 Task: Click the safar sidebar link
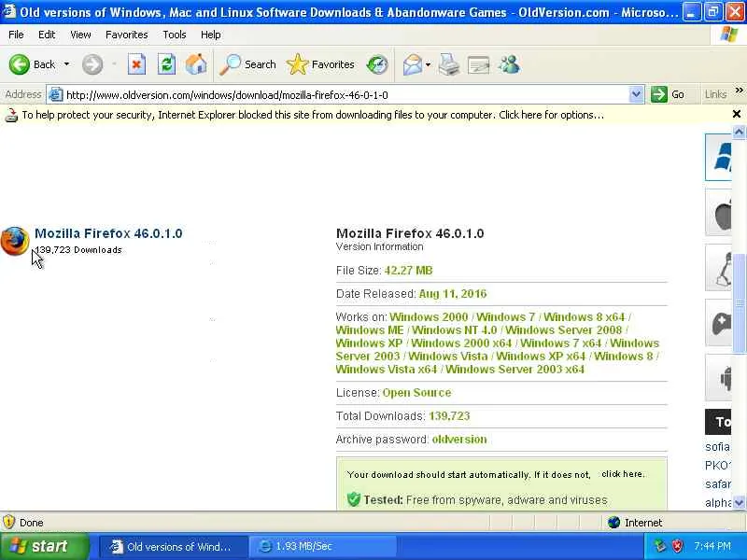(717, 484)
